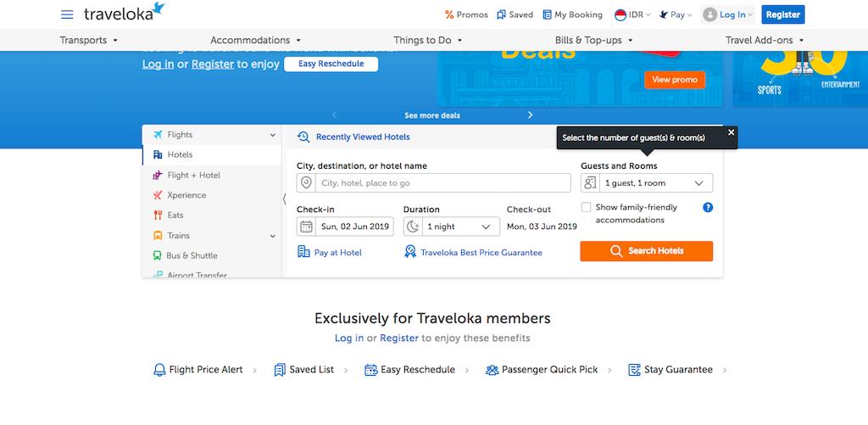This screenshot has width=868, height=425.
Task: Collapse sidebar with the angle handle
Action: tap(285, 199)
